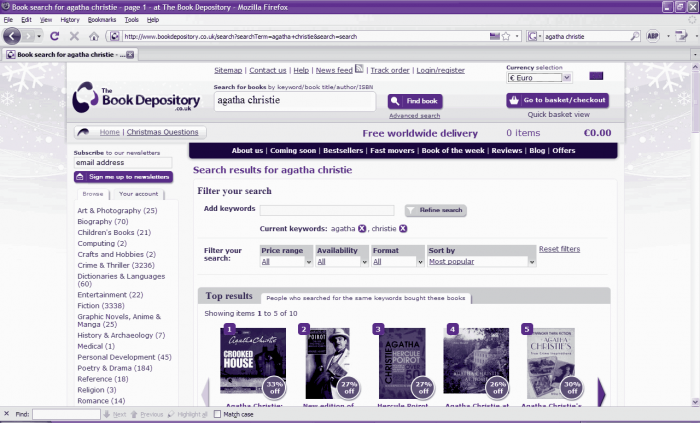Click the email address newsletter field

click(x=123, y=163)
